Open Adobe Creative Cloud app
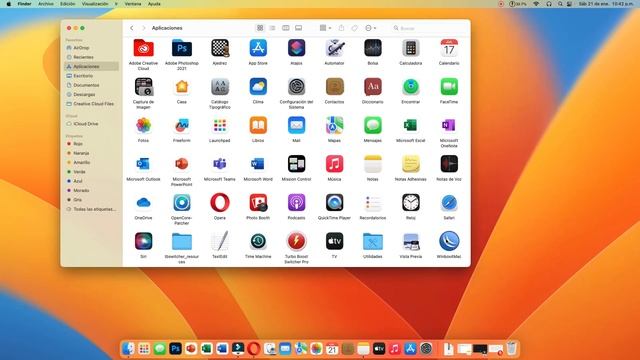Image resolution: width=640 pixels, height=360 pixels. [x=143, y=48]
